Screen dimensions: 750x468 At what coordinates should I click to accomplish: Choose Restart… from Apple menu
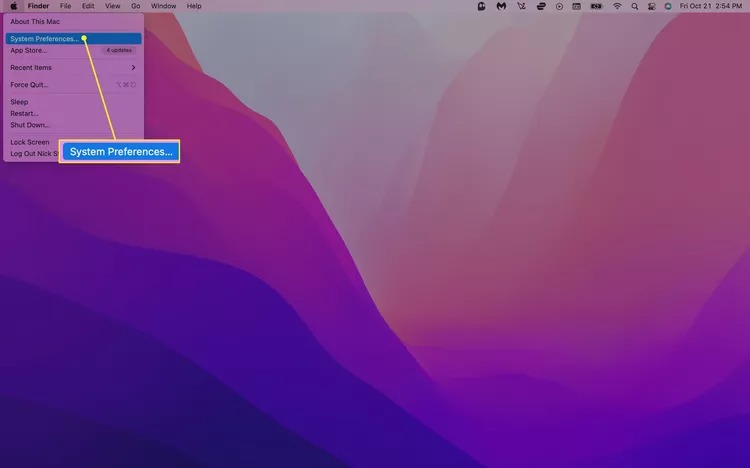73,113
